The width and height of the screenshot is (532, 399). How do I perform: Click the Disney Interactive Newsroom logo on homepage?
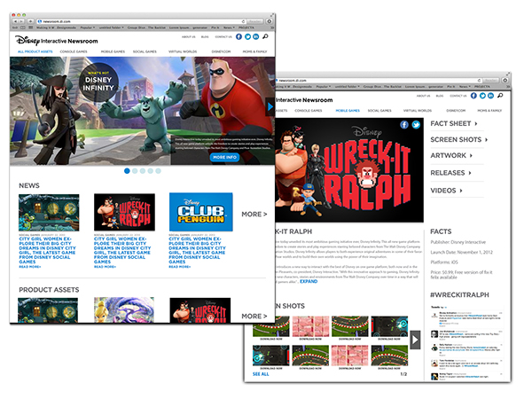57,41
